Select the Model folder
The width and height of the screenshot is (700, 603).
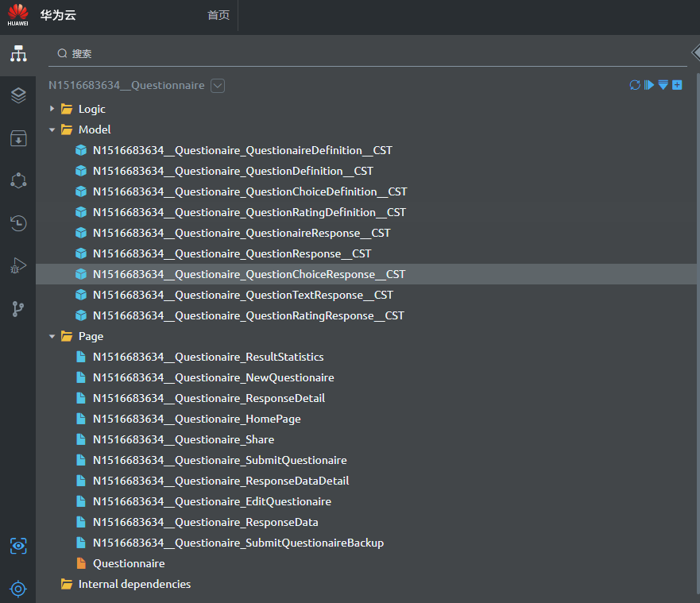(95, 129)
